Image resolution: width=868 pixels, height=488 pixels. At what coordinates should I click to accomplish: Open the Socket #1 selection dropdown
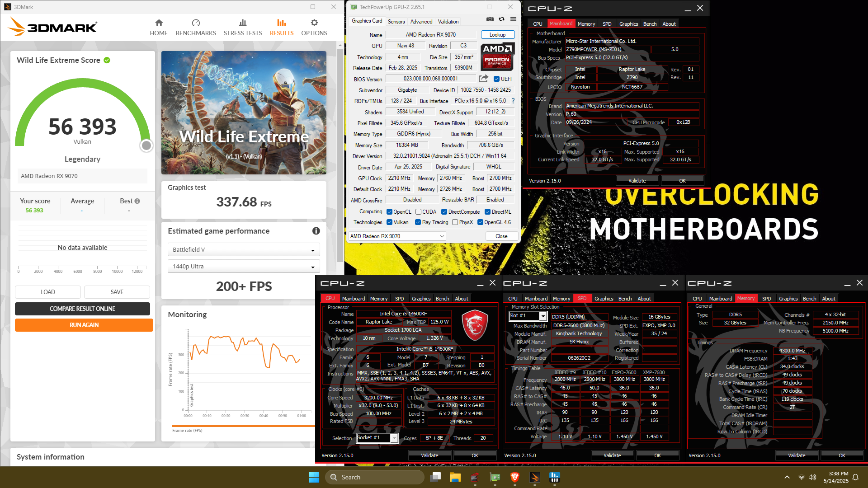377,438
